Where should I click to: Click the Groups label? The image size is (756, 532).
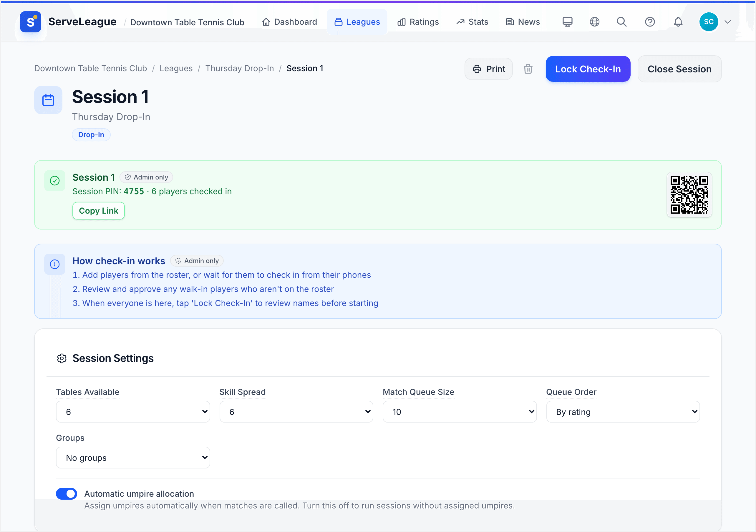(x=70, y=438)
